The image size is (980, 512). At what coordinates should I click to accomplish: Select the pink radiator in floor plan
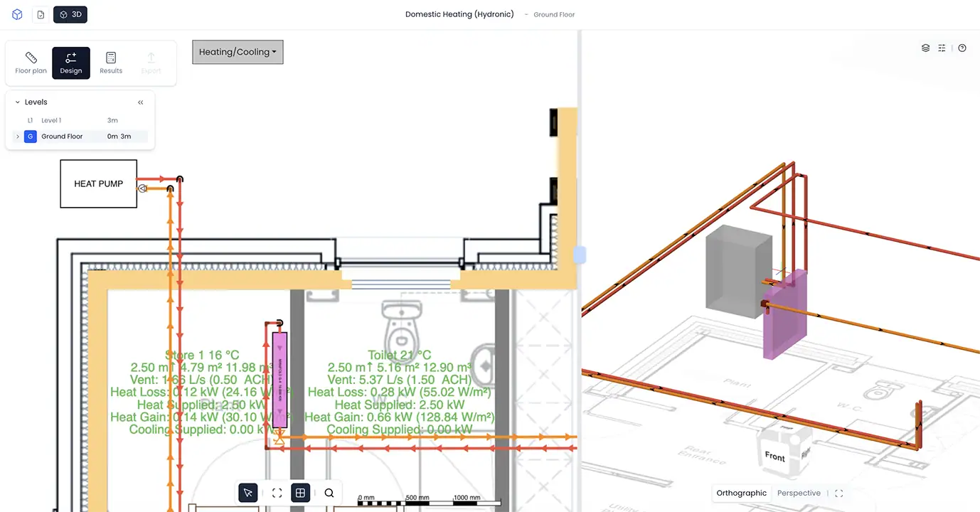coord(279,380)
